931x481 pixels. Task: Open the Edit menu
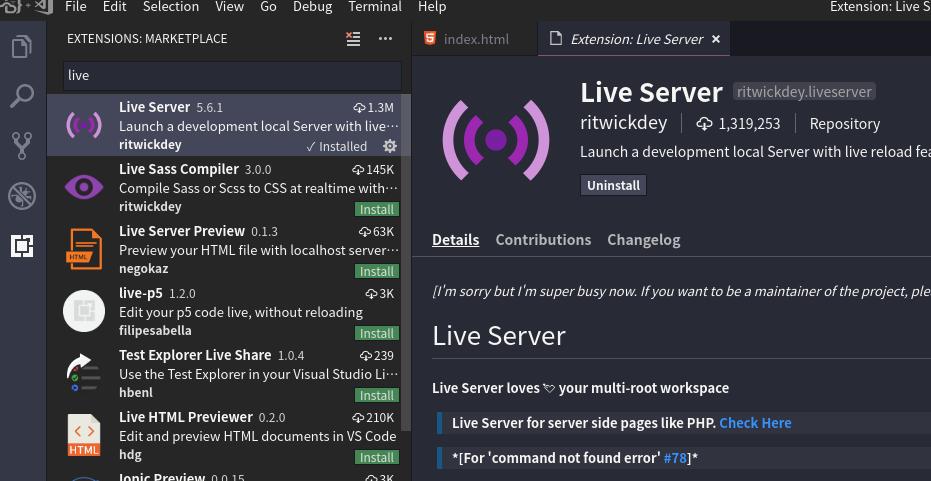click(115, 7)
